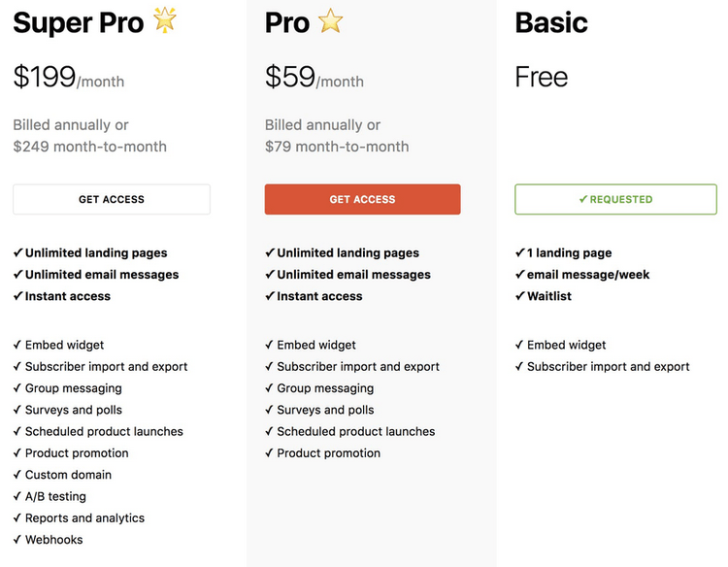
Task: Click the green Requested button under Basic
Action: [x=615, y=199]
